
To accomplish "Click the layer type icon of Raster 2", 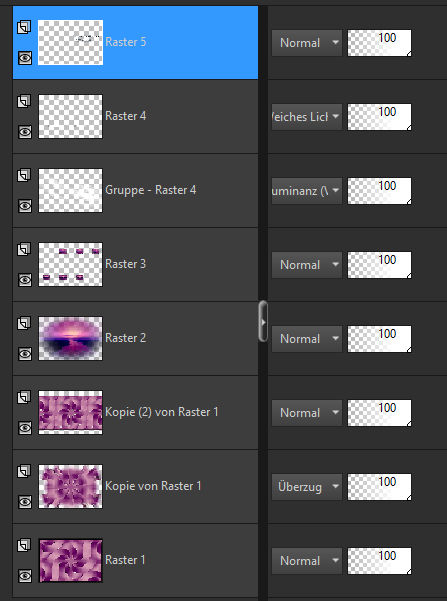I will pyautogui.click(x=24, y=323).
